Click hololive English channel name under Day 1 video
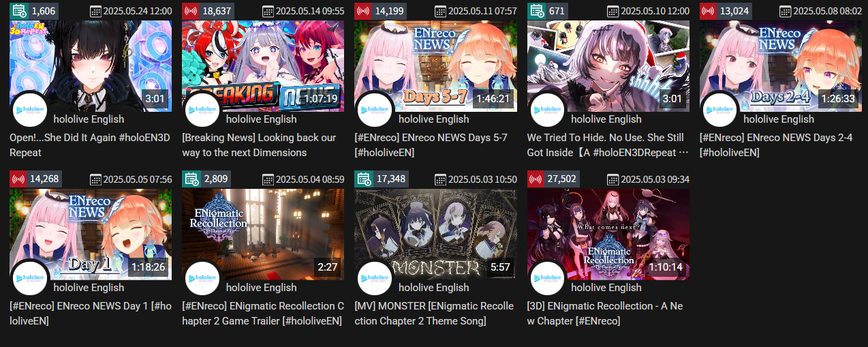 point(89,288)
